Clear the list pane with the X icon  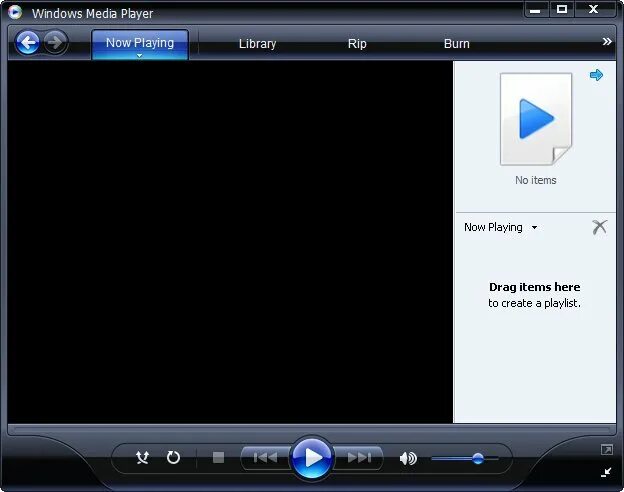pos(599,227)
